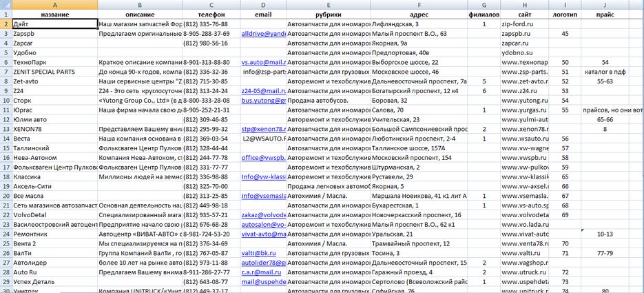Image resolution: width=644 pixels, height=293 pixels.
Task: Select column B header
Action: pyautogui.click(x=140, y=5)
